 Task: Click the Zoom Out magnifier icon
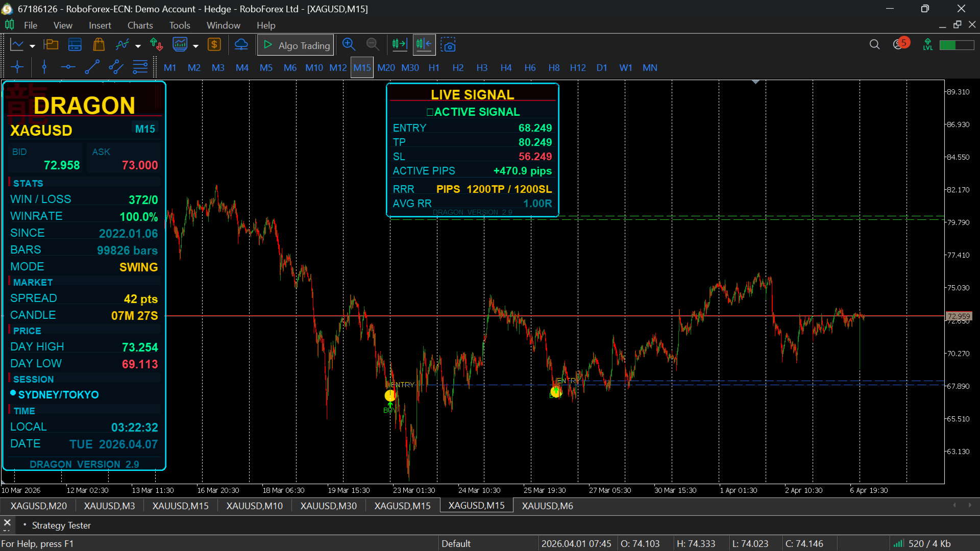(x=373, y=45)
